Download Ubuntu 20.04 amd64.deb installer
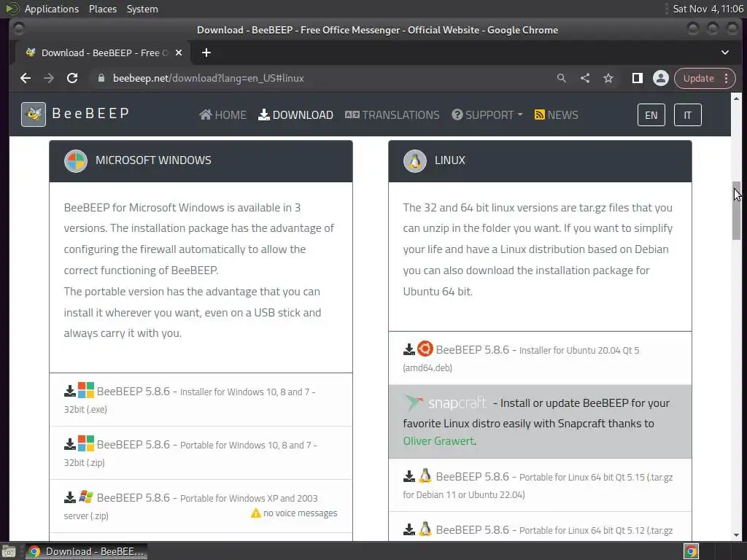The image size is (747, 560). click(x=540, y=358)
